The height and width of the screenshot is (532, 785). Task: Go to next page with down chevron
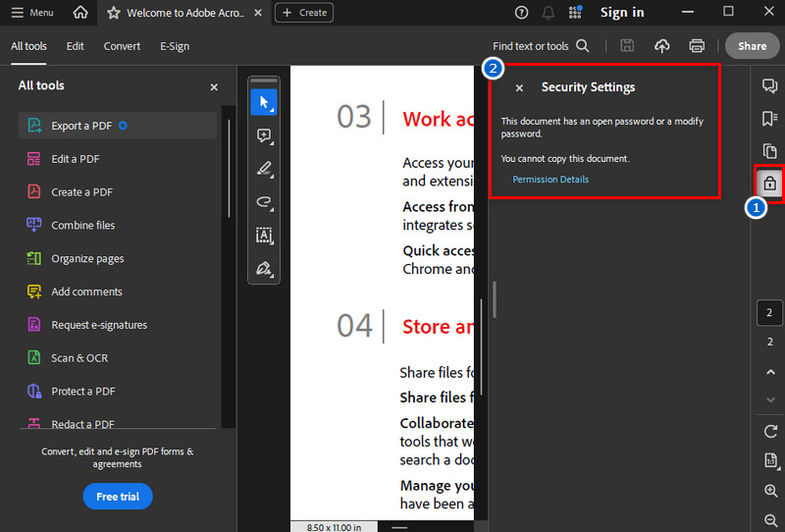[x=769, y=399]
